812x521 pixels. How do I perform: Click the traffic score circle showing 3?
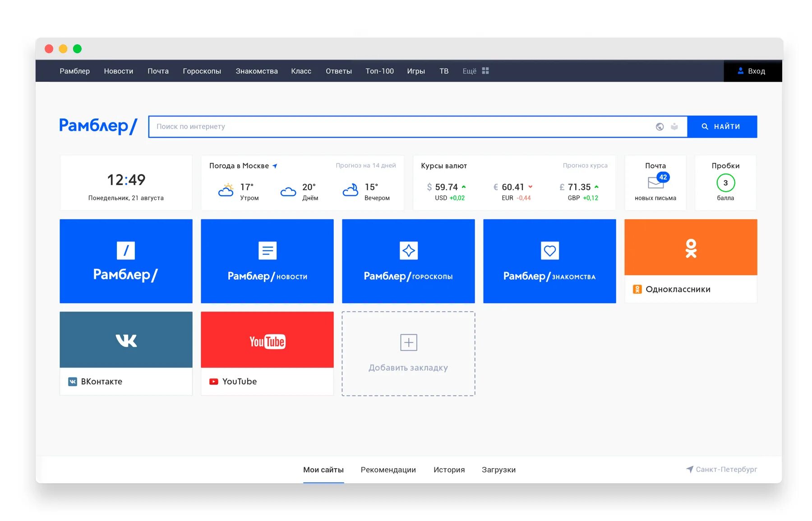pyautogui.click(x=725, y=183)
